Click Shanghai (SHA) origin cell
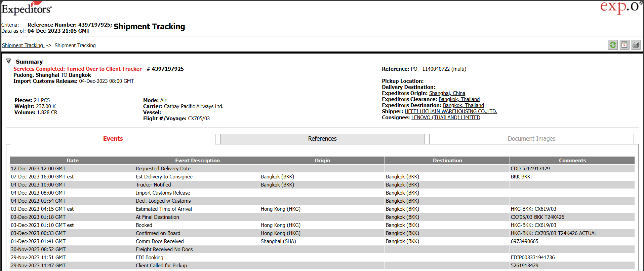 coord(278,241)
